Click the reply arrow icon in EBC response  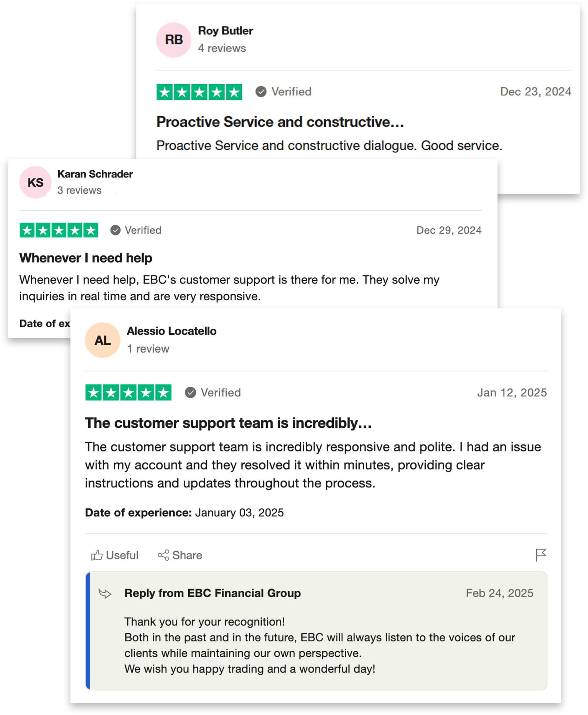click(105, 593)
